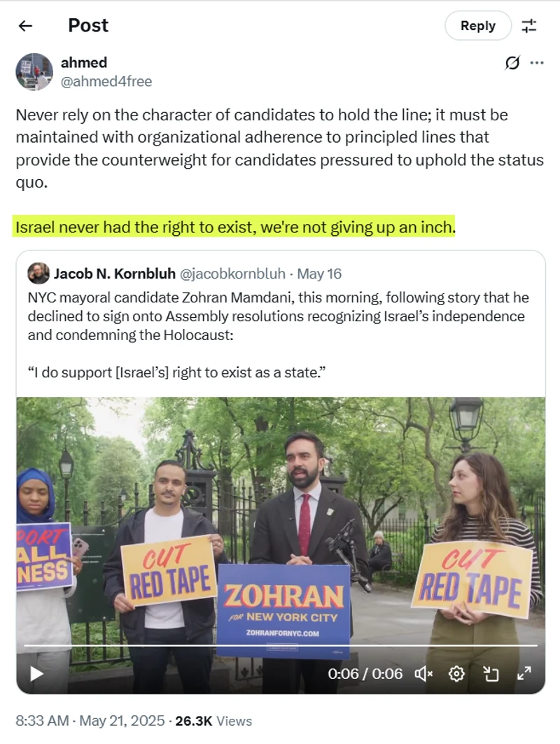Viewport: 560px width, 744px height.
Task: Click the back arrow icon
Action: [x=25, y=26]
